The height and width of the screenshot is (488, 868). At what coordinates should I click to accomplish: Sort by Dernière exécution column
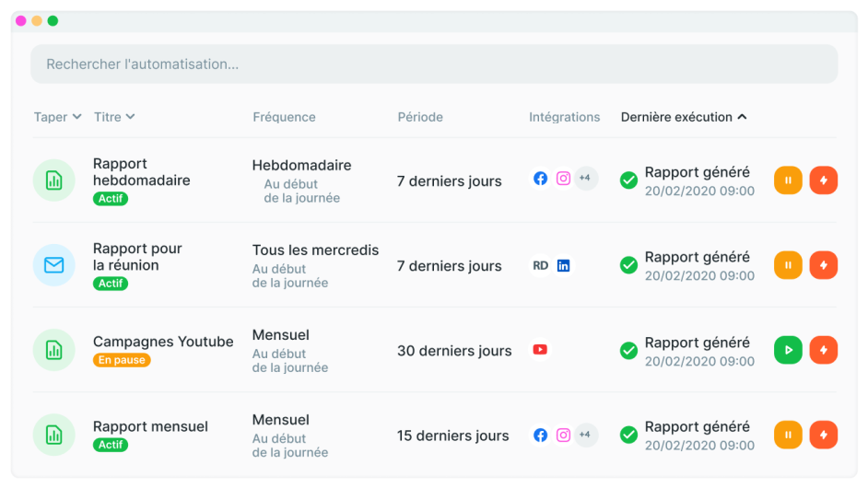683,117
